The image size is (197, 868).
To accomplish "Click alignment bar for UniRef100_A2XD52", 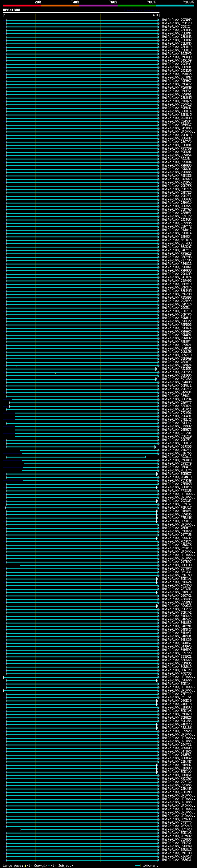I will click(82, 369).
